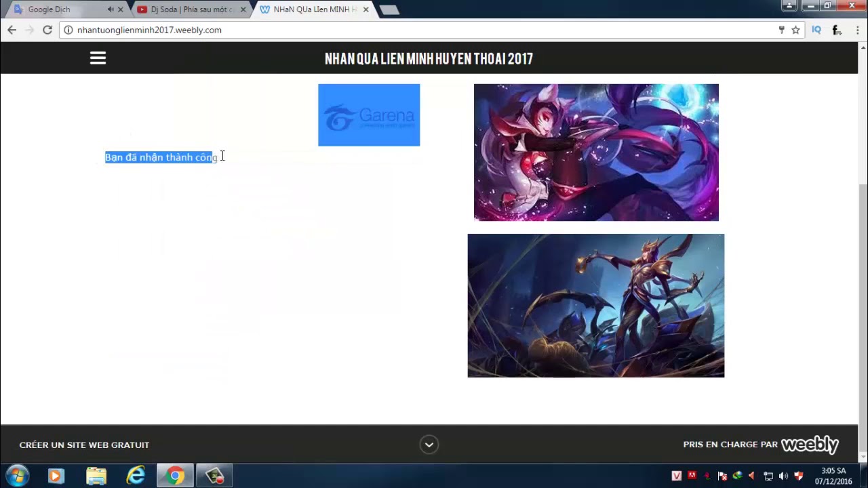This screenshot has width=868, height=488.
Task: Click the Camille champion artwork image
Action: click(596, 306)
